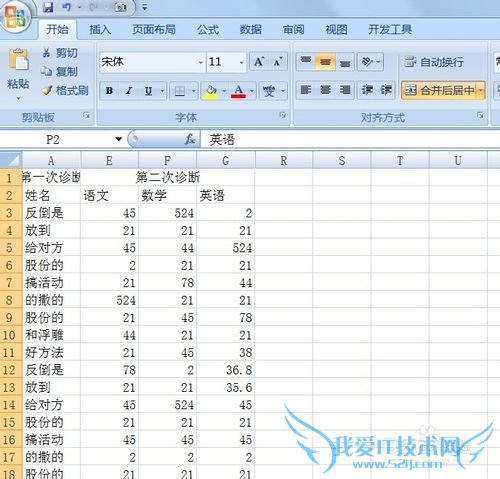Center text horizontally

325,90
